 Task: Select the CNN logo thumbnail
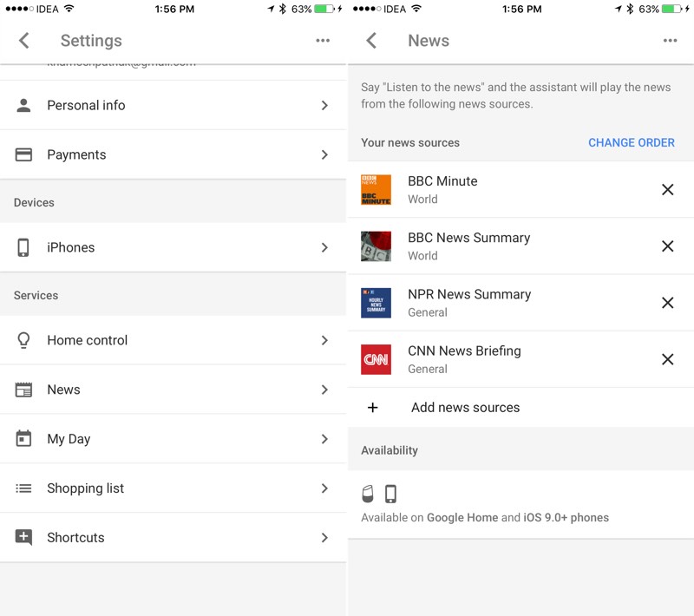(376, 359)
